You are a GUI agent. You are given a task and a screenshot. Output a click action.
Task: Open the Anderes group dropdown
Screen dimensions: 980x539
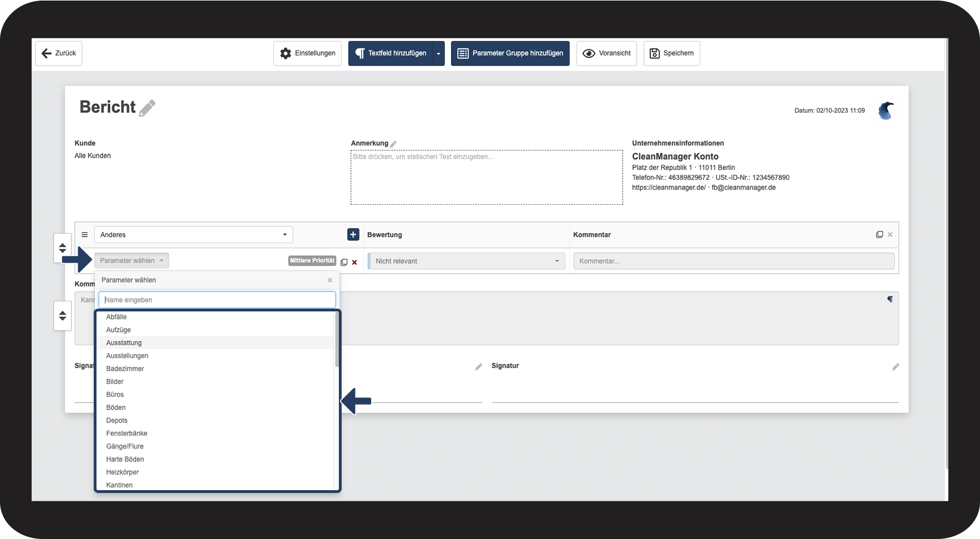193,235
